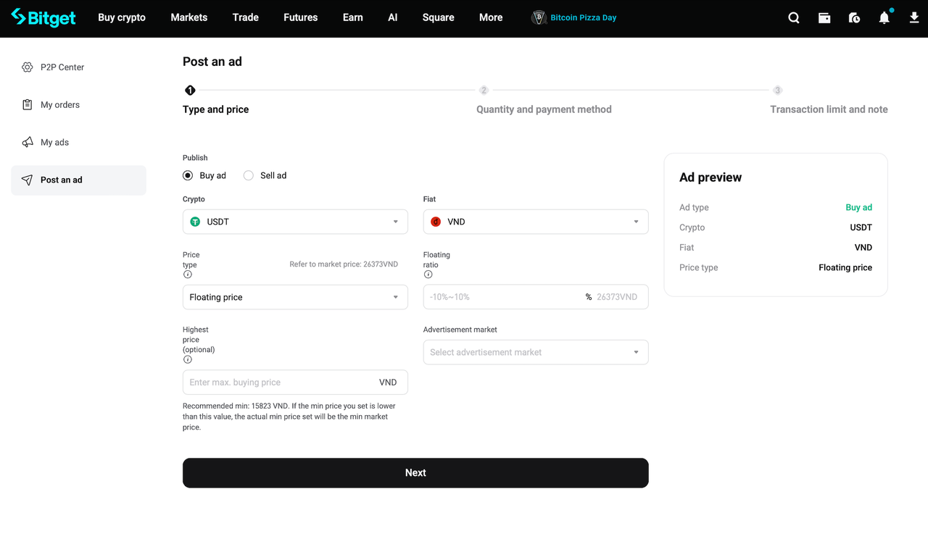
Task: Open the Earn menu
Action: (353, 17)
